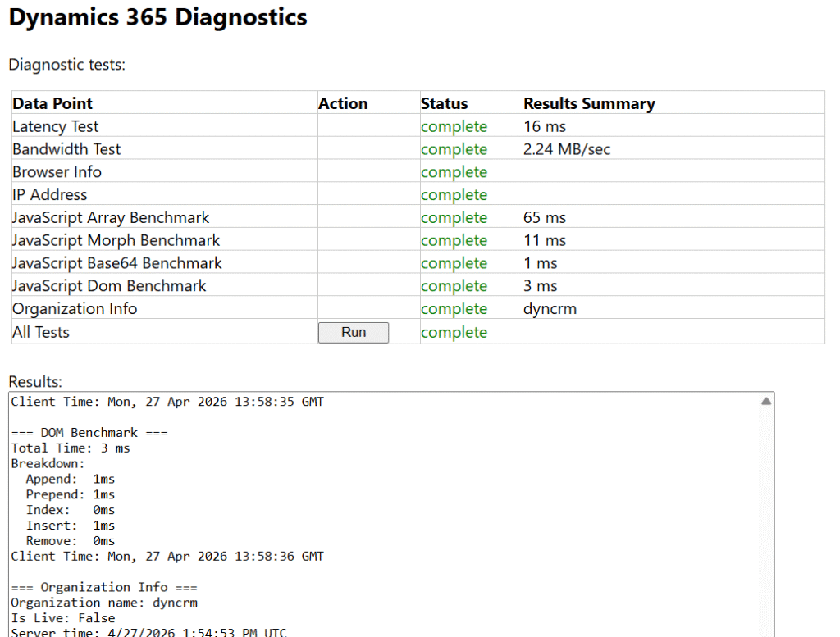
Task: Click the '1 ms' Base64 benchmark result
Action: tap(541, 263)
